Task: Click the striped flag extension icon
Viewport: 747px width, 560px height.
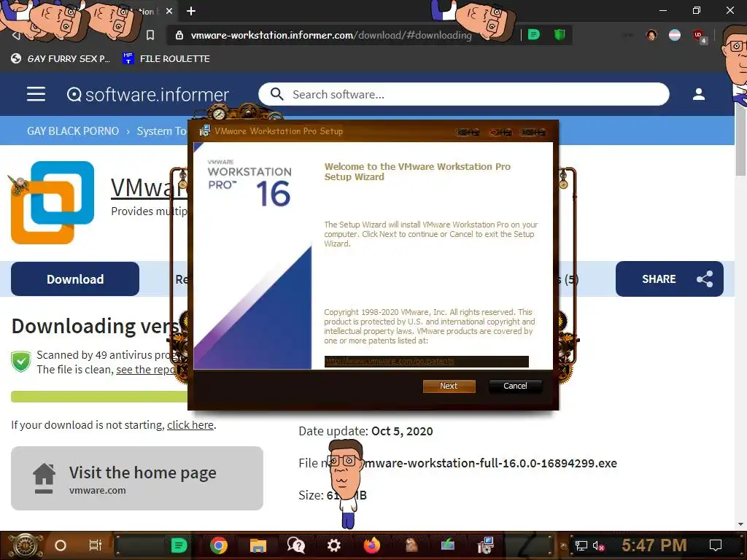Action: coord(675,35)
